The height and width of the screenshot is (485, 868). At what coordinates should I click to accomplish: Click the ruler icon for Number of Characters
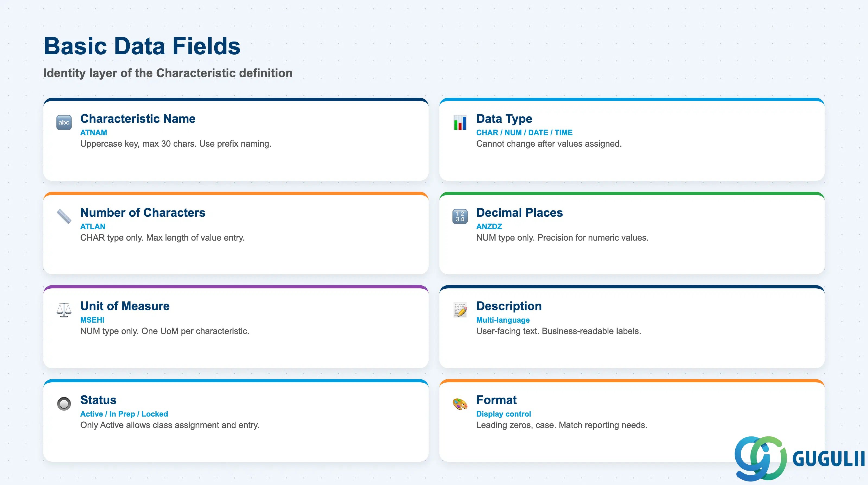click(x=64, y=216)
